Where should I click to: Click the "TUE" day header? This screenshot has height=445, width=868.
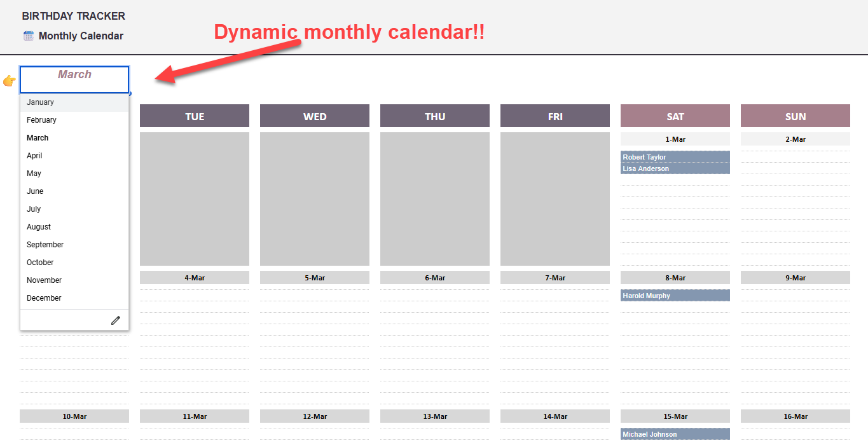coord(194,116)
